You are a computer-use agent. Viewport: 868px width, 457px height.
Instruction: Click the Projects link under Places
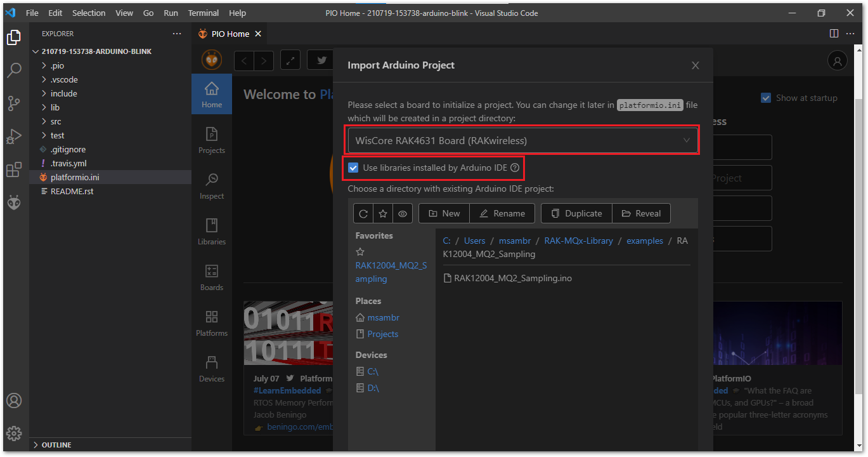pyautogui.click(x=383, y=334)
